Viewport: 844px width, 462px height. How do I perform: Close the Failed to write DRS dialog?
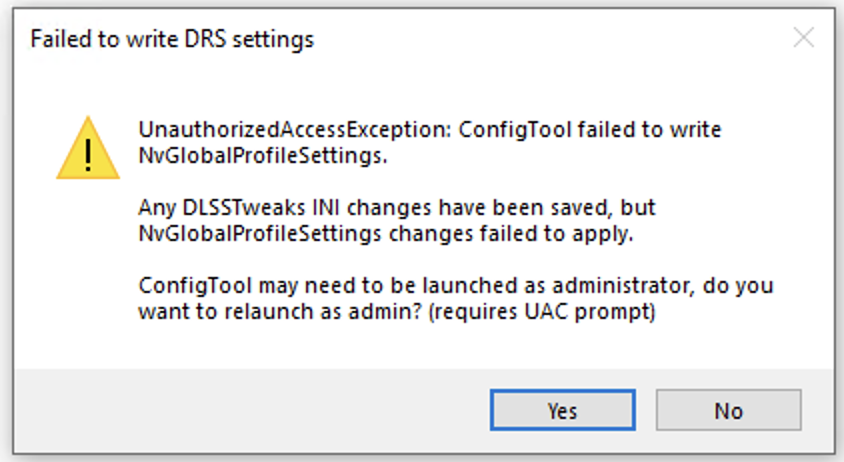803,38
